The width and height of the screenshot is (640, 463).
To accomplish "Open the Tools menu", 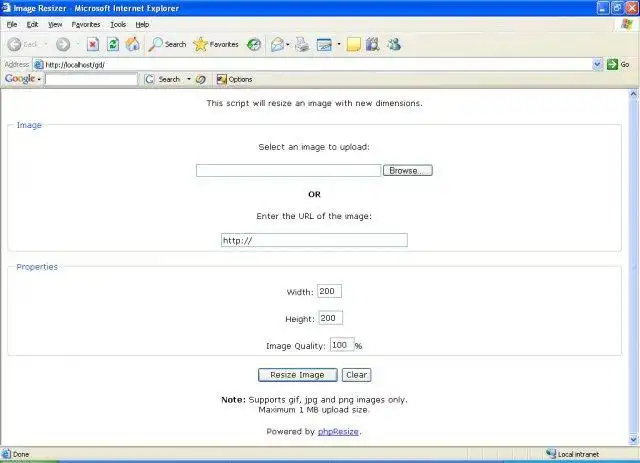I will (x=118, y=24).
